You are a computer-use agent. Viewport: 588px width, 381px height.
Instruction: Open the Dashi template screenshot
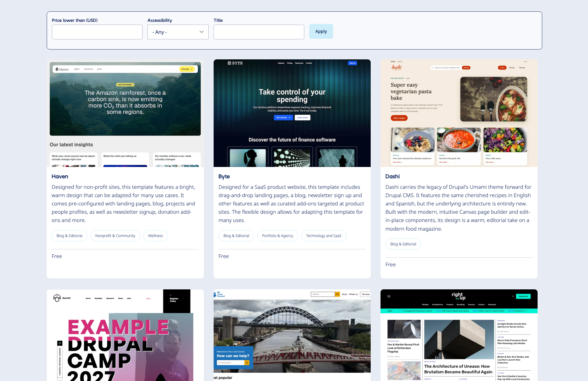459,113
